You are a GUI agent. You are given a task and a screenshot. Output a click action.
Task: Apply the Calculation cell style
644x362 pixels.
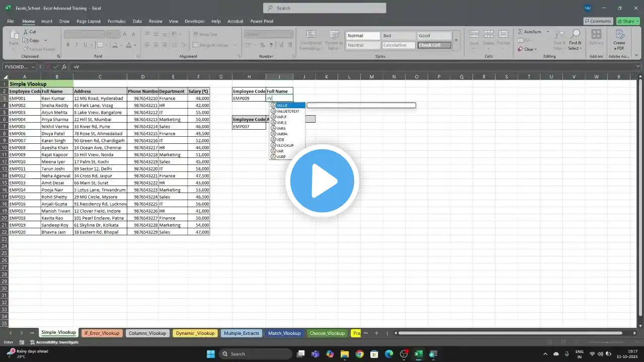398,45
